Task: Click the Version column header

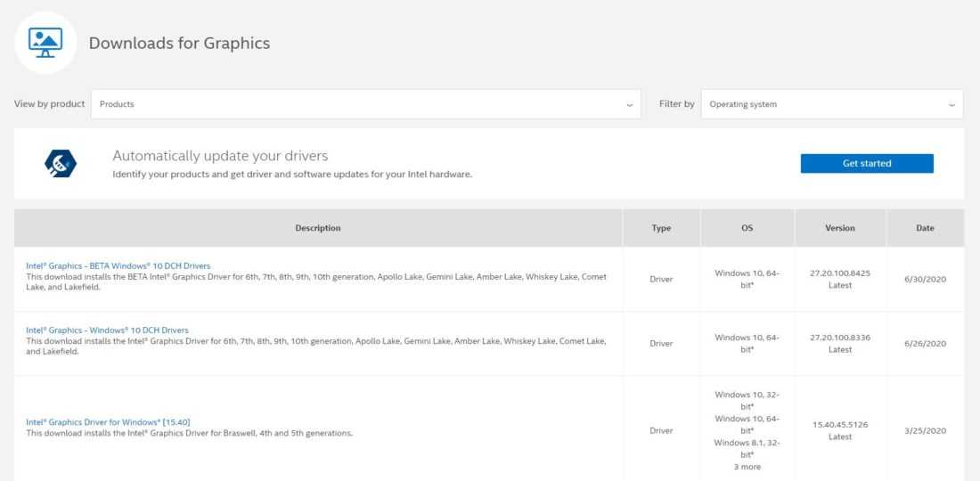Action: point(839,228)
